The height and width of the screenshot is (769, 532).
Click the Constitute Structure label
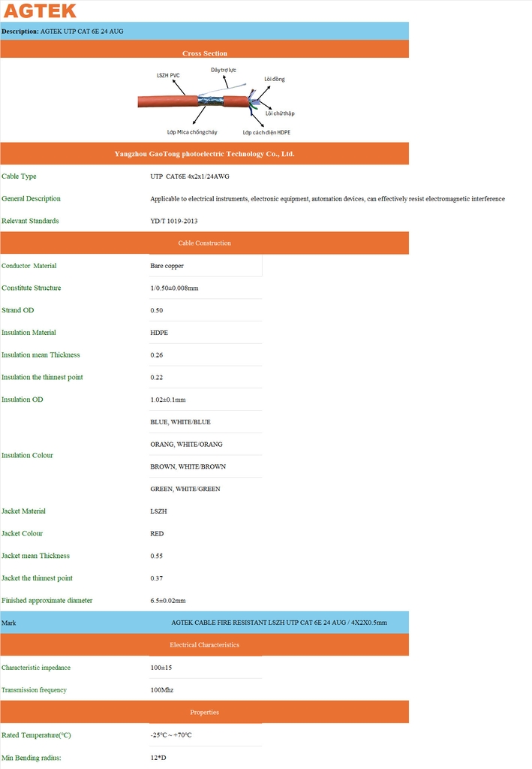click(31, 288)
